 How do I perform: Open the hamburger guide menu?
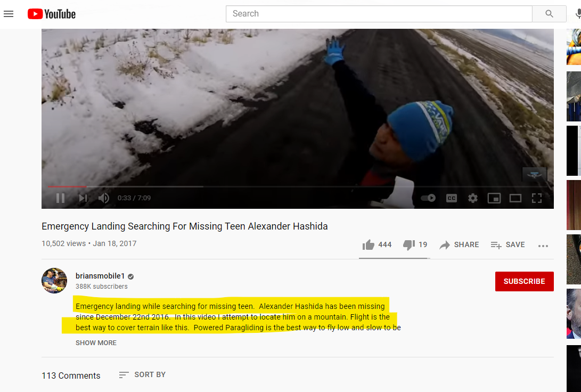click(x=9, y=14)
